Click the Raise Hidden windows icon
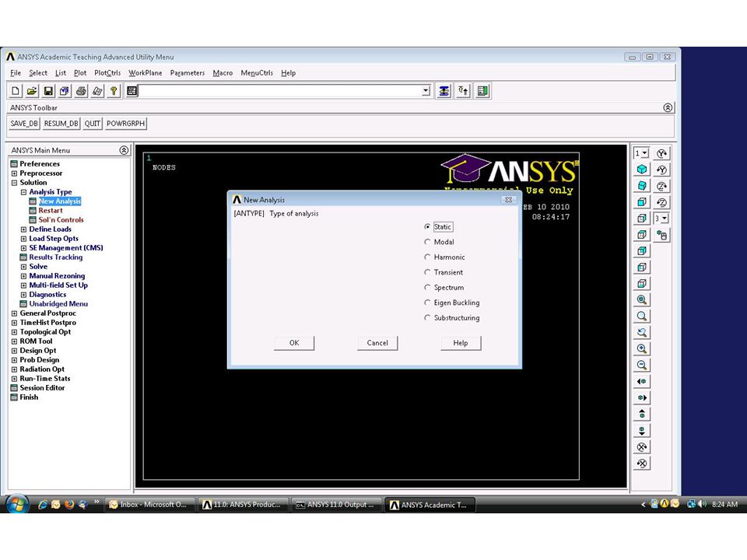This screenshot has width=747, height=560. point(444,91)
